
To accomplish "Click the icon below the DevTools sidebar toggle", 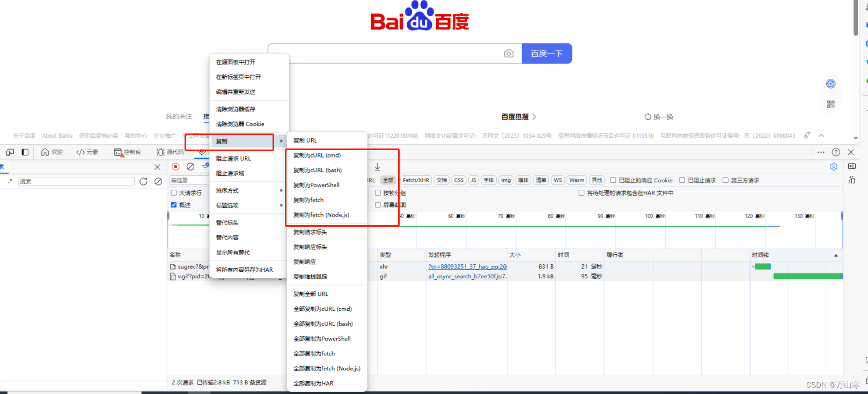I will (x=852, y=180).
